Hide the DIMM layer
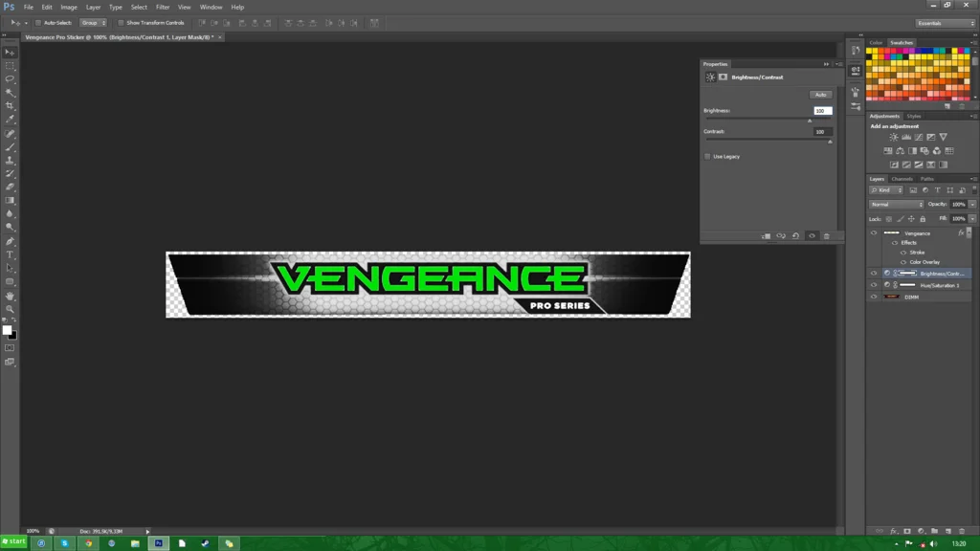 [874, 297]
